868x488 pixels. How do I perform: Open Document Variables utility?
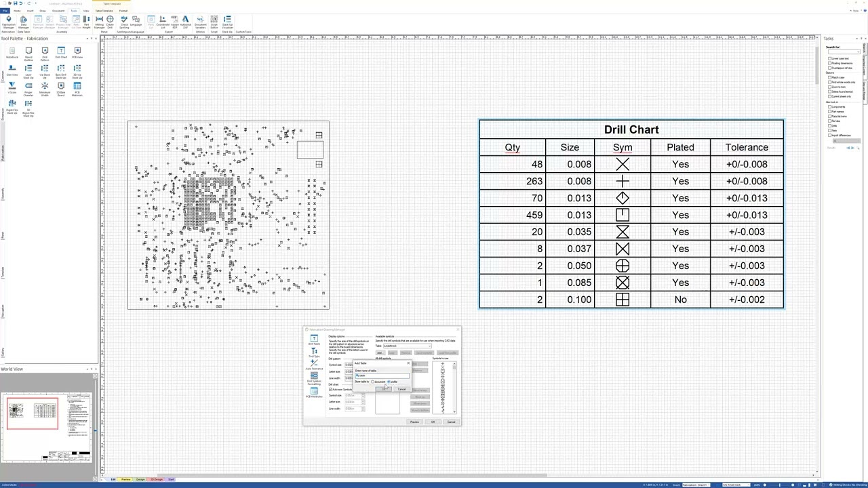pyautogui.click(x=200, y=23)
